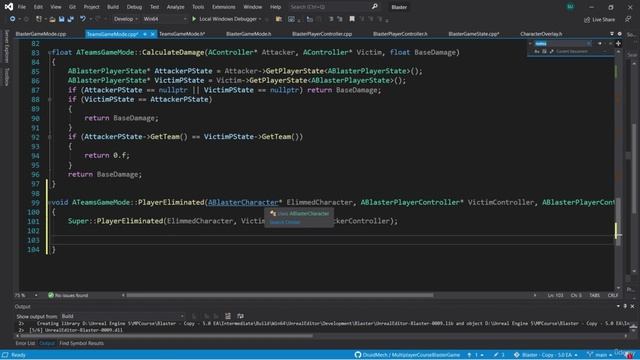Open the Build menu

tap(113, 7)
